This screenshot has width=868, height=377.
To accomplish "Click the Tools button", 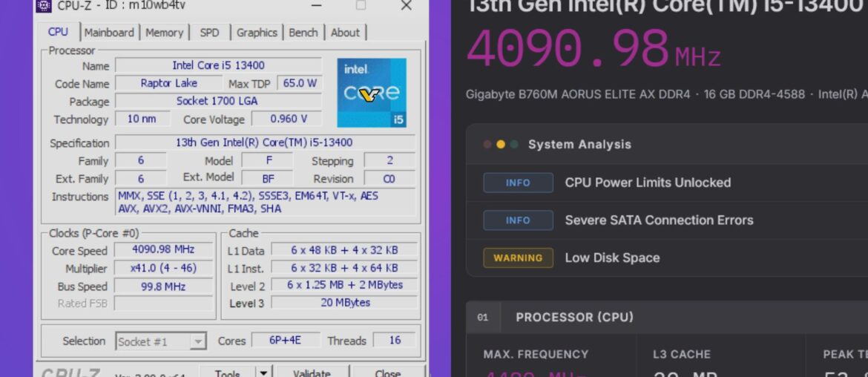I will coord(228,372).
